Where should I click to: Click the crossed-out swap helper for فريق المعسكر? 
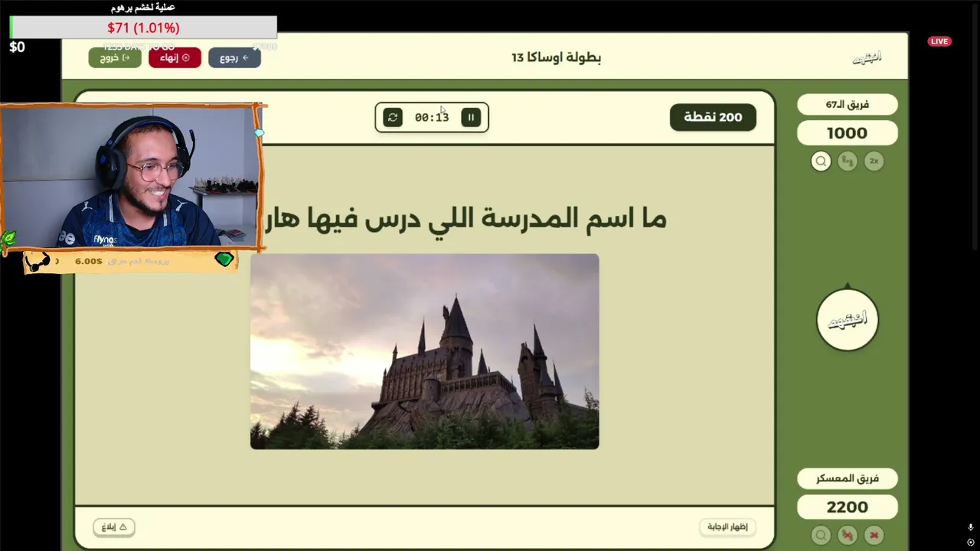847,535
